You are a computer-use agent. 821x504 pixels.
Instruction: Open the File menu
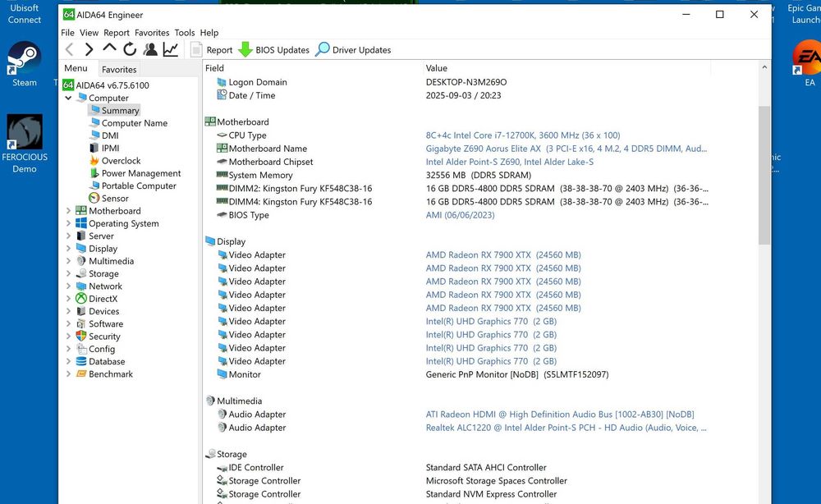pos(67,33)
